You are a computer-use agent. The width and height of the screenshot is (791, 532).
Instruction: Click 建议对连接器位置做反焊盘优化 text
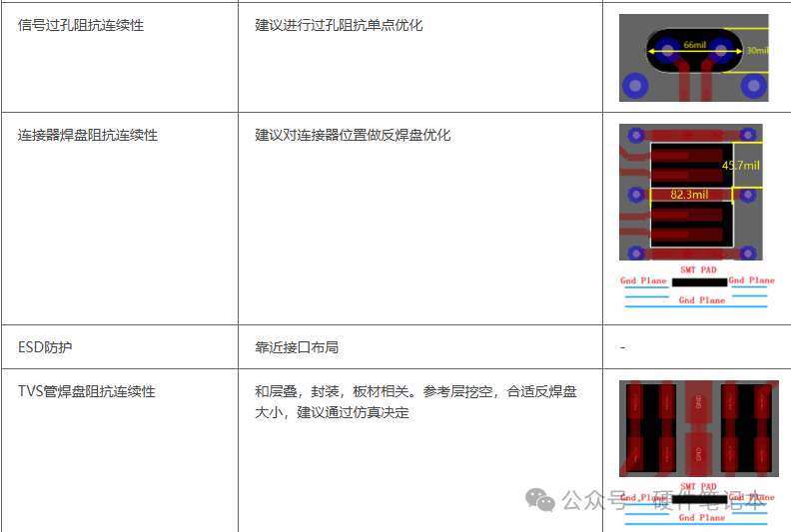tap(353, 135)
